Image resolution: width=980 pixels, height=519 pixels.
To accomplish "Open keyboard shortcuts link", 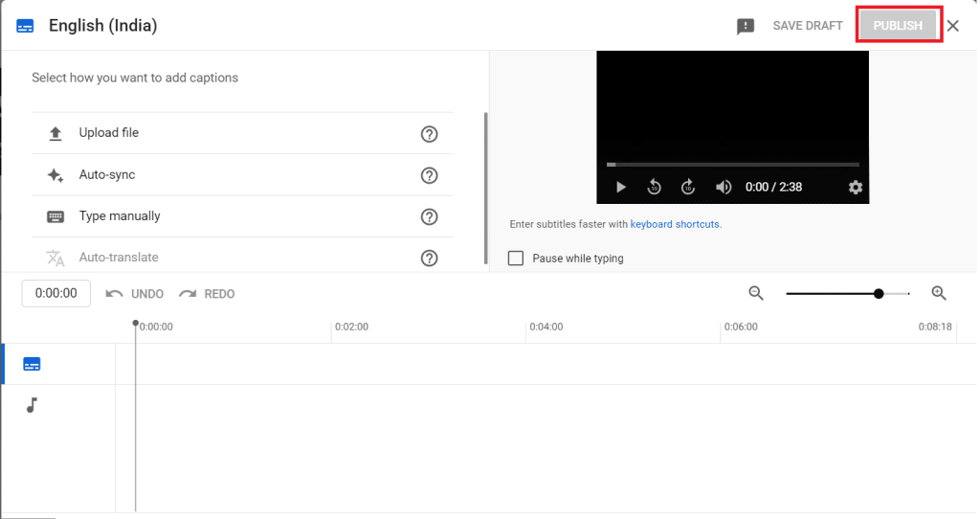I will point(675,224).
